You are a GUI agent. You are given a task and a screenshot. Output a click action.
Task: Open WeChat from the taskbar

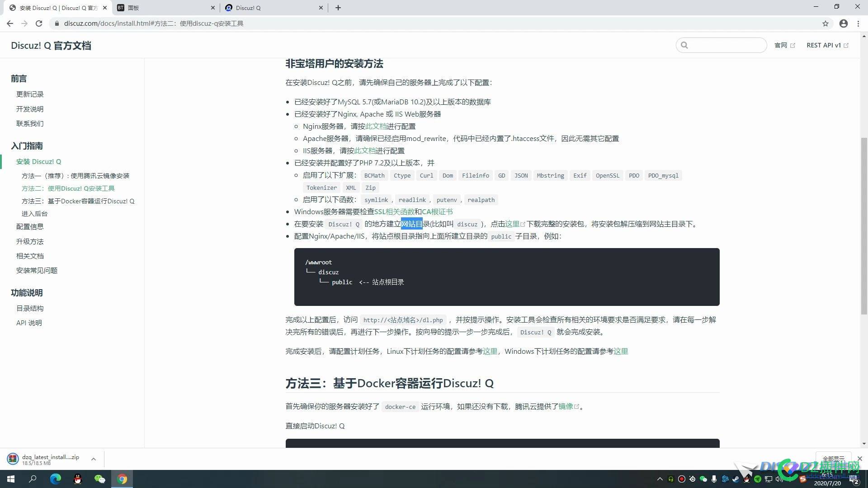tap(99, 479)
